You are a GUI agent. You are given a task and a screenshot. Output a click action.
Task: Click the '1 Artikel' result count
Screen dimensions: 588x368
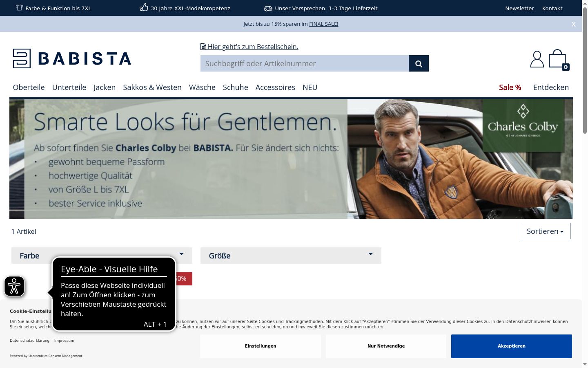coord(24,231)
